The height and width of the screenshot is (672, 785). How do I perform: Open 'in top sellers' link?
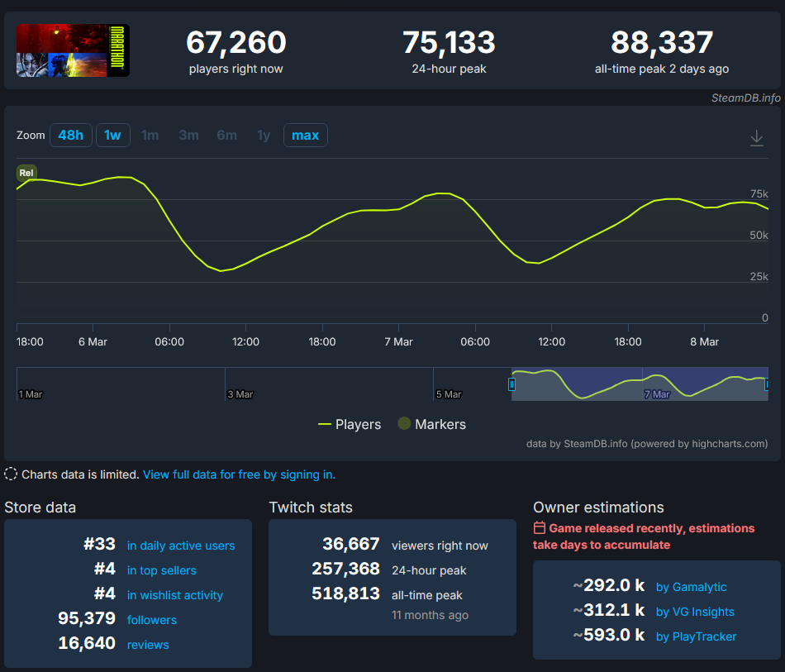pyautogui.click(x=161, y=570)
